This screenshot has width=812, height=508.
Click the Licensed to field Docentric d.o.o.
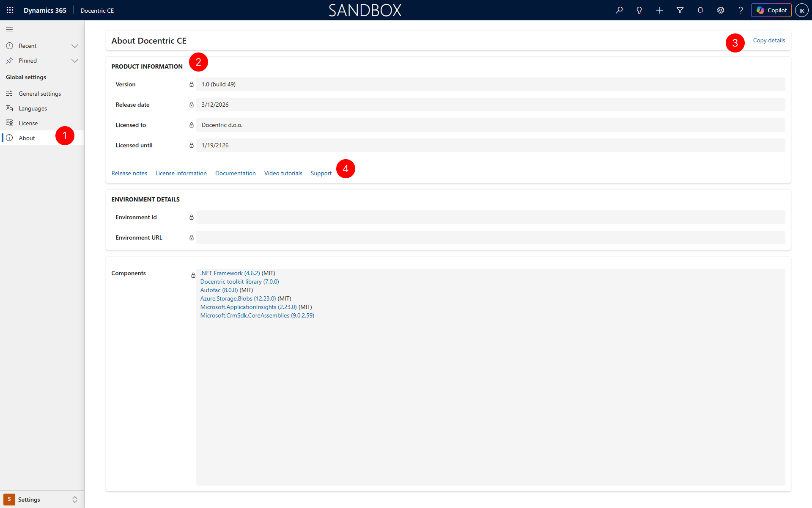pyautogui.click(x=491, y=125)
